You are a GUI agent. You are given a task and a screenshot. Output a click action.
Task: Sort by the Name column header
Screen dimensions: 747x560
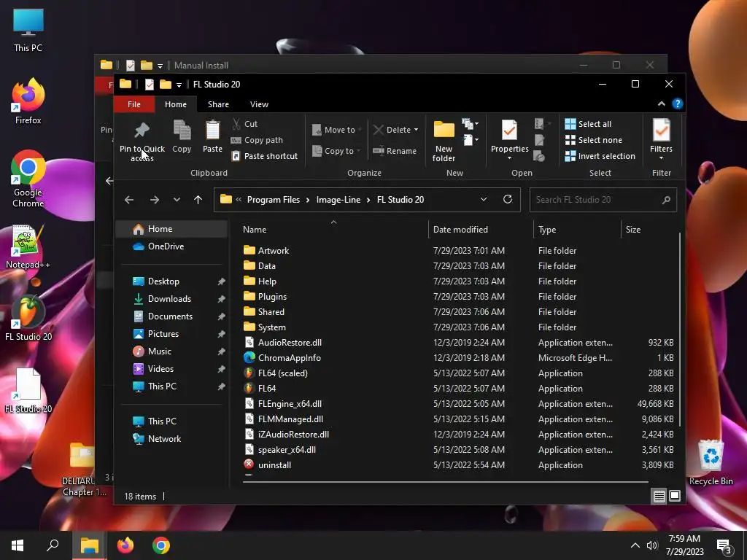(x=255, y=230)
